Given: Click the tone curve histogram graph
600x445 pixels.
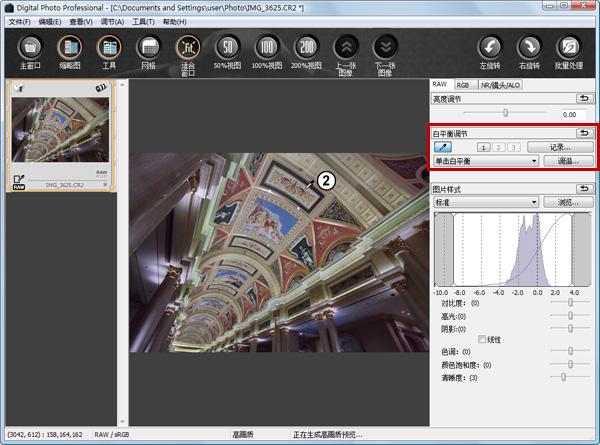Looking at the screenshot, I should [x=512, y=249].
